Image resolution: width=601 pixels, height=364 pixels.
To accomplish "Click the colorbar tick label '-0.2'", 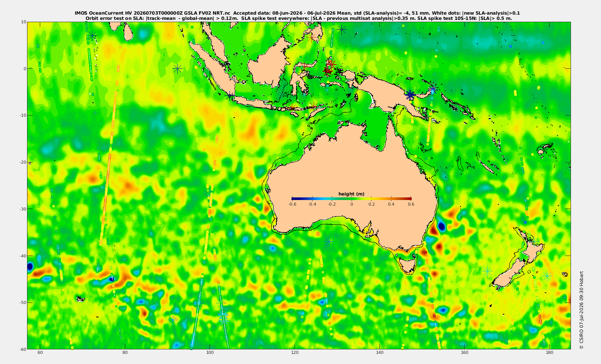I will [x=332, y=204].
